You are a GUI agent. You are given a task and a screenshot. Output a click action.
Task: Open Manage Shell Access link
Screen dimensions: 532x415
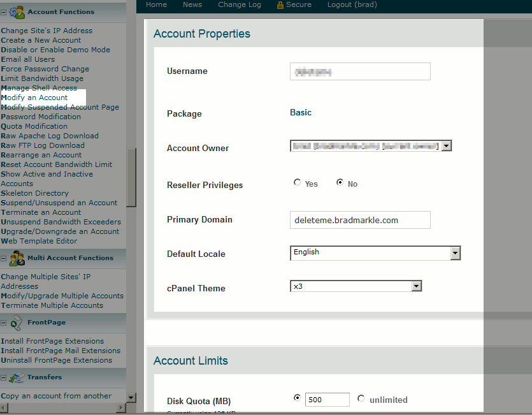[39, 88]
